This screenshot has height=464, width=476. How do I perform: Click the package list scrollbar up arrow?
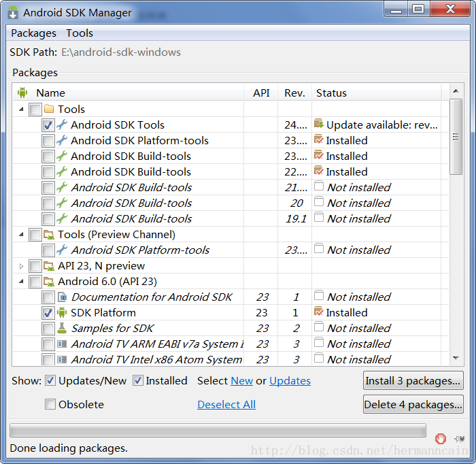(456, 90)
